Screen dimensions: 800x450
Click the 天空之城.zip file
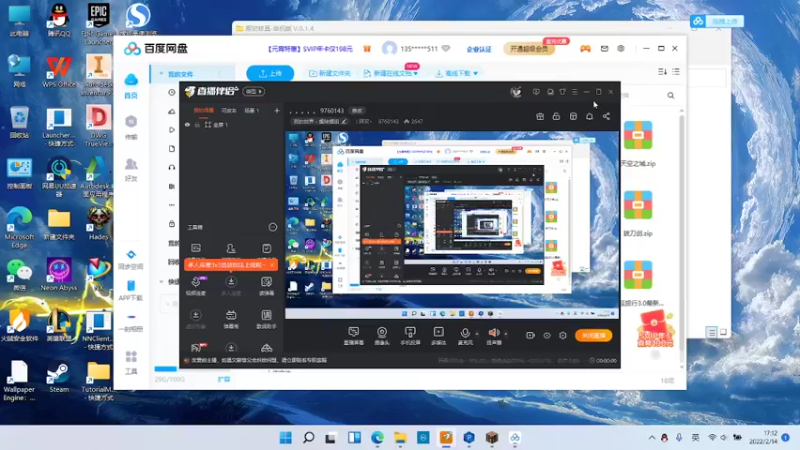(638, 144)
